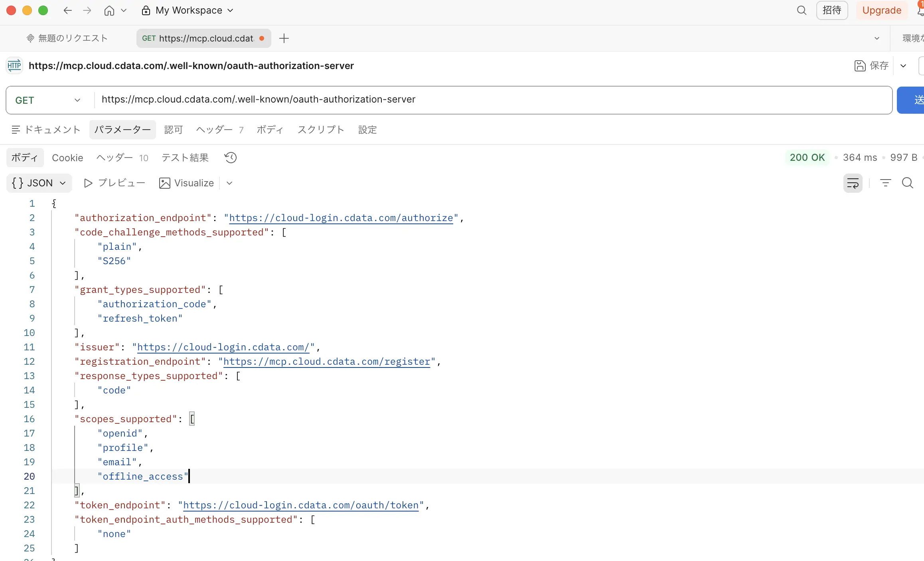Click the Home icon

[x=109, y=10]
